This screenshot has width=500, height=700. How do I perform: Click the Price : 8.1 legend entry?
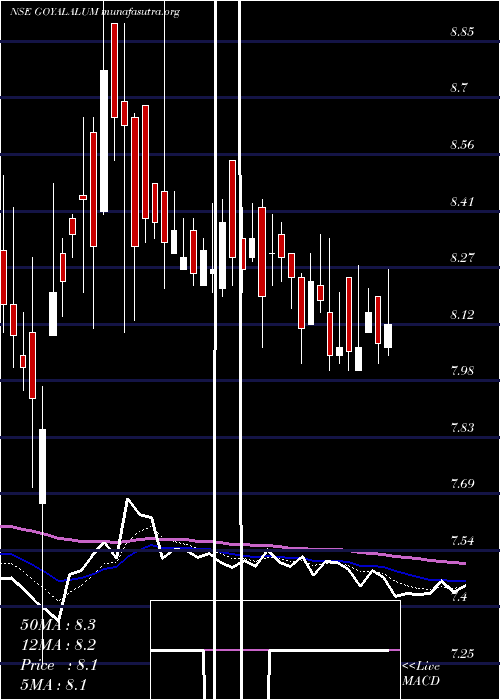(x=58, y=665)
